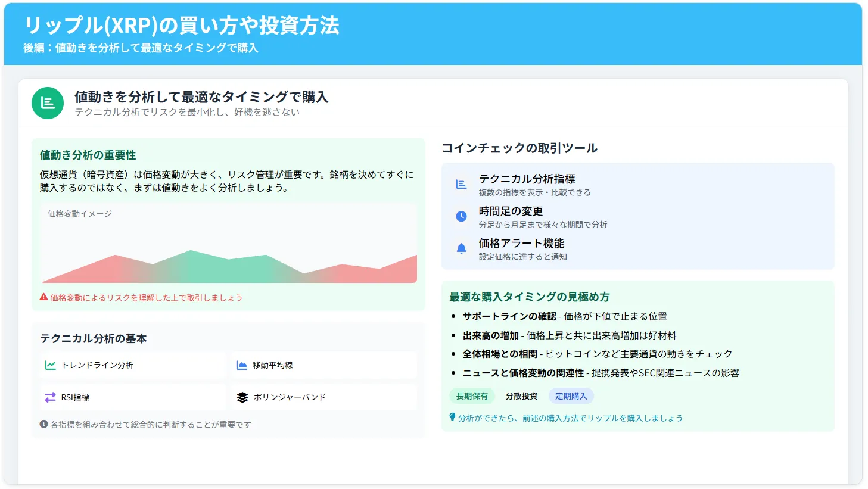Click the clock icon for 時間足の変更
This screenshot has width=868, height=489.
click(x=460, y=216)
